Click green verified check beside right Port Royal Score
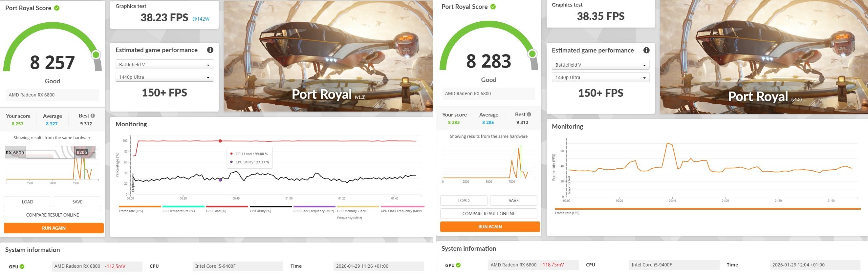This screenshot has width=868, height=273. tap(493, 6)
